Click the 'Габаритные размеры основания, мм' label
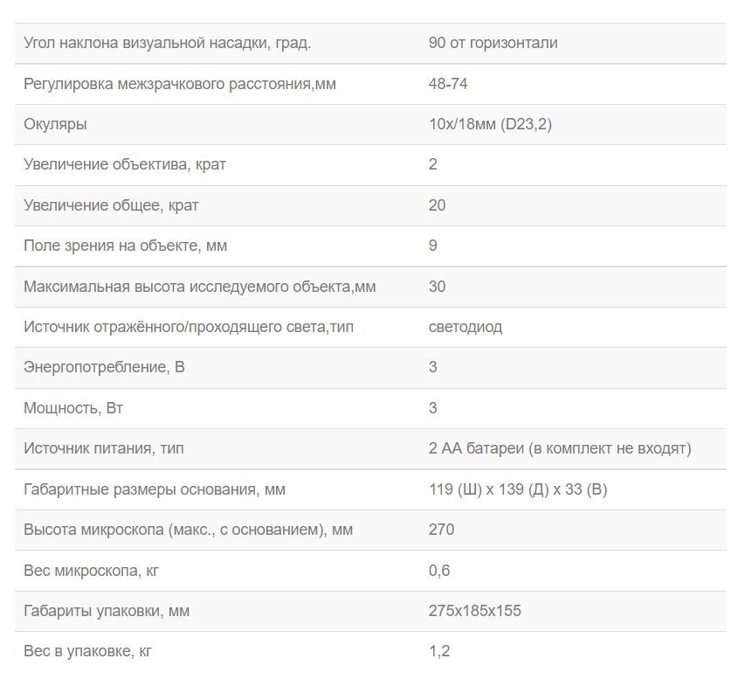 tap(155, 489)
